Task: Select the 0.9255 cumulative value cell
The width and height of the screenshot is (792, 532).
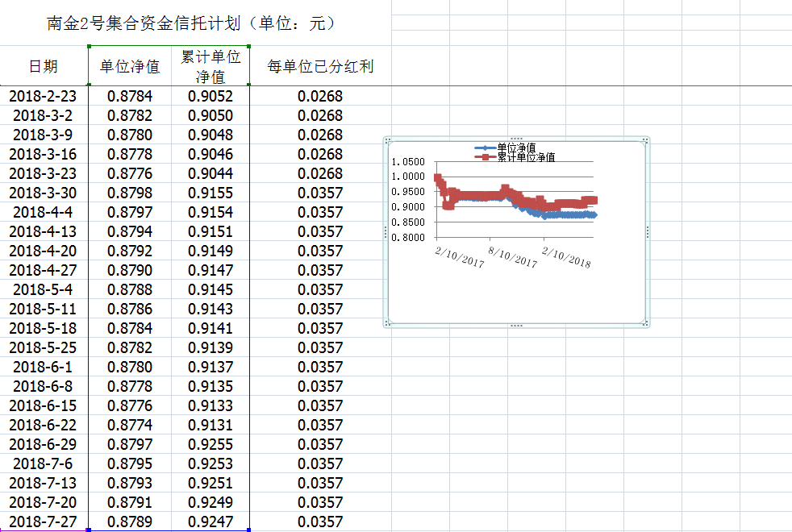Action: [211, 445]
